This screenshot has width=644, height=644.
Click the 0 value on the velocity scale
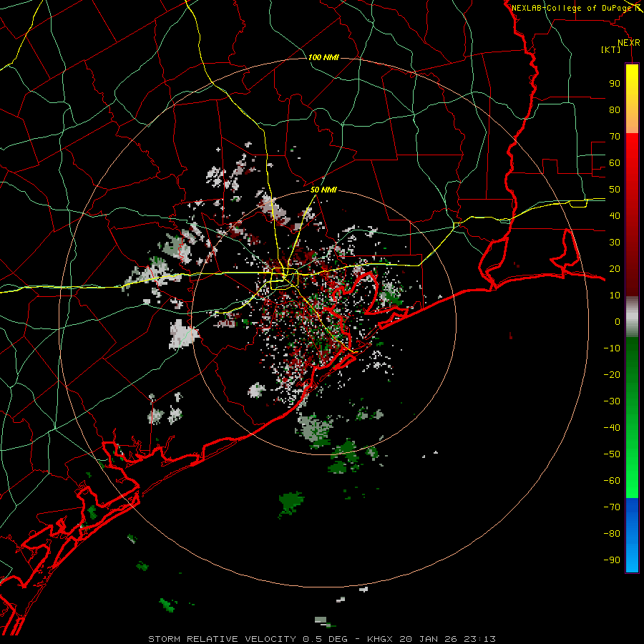click(x=618, y=321)
